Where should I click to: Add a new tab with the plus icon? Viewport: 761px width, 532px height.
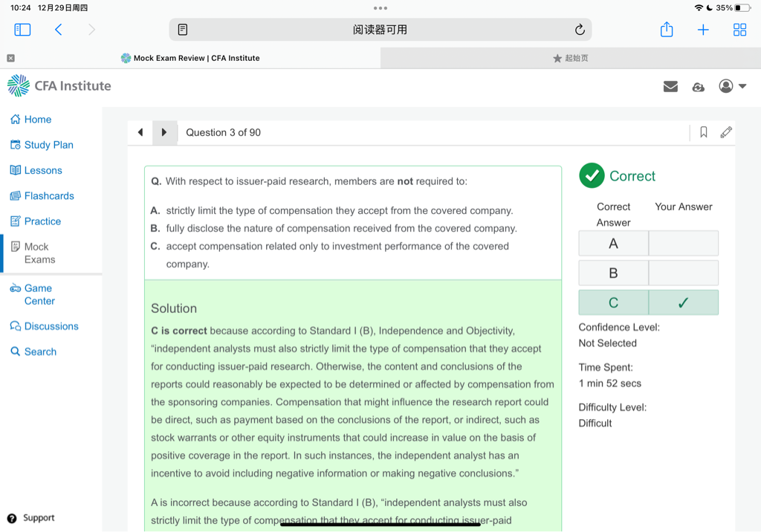click(703, 30)
